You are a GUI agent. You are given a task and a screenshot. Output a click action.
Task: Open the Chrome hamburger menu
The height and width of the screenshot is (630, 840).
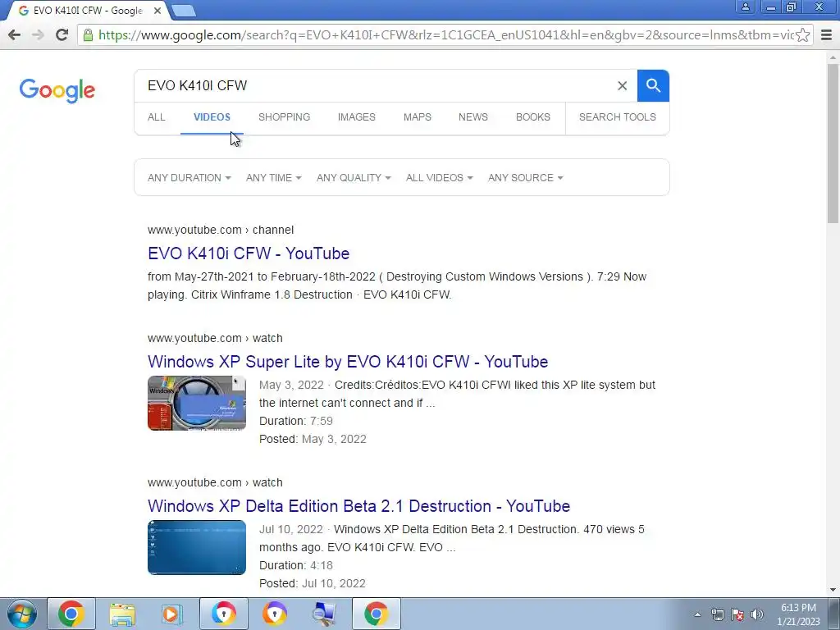(x=826, y=34)
